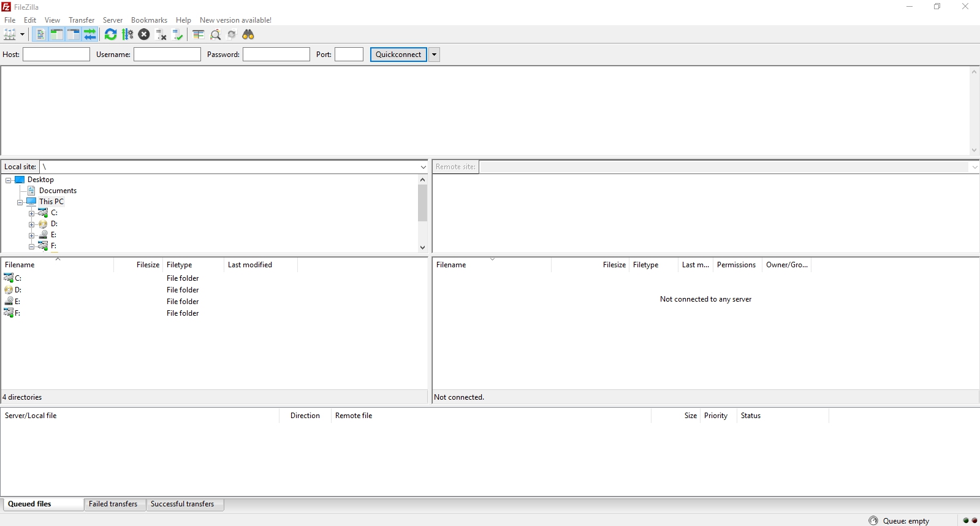Expand the D: drive in local tree
980x526 pixels.
tap(32, 224)
